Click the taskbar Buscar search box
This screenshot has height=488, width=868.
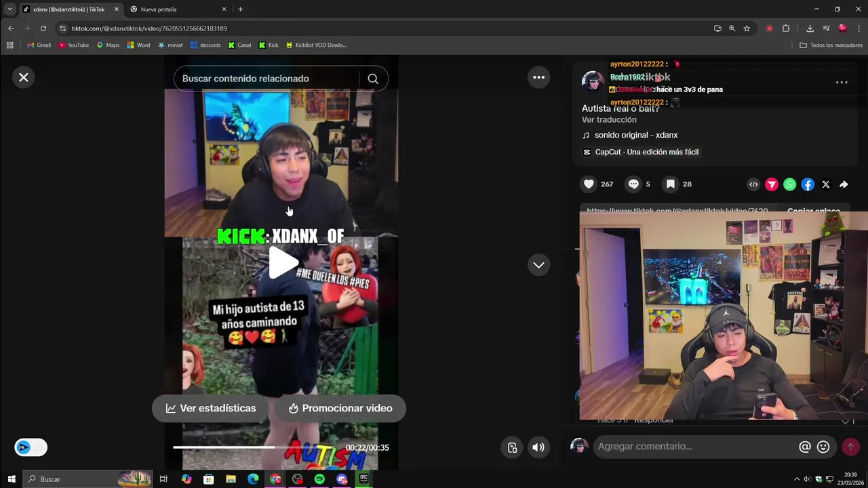click(x=88, y=479)
